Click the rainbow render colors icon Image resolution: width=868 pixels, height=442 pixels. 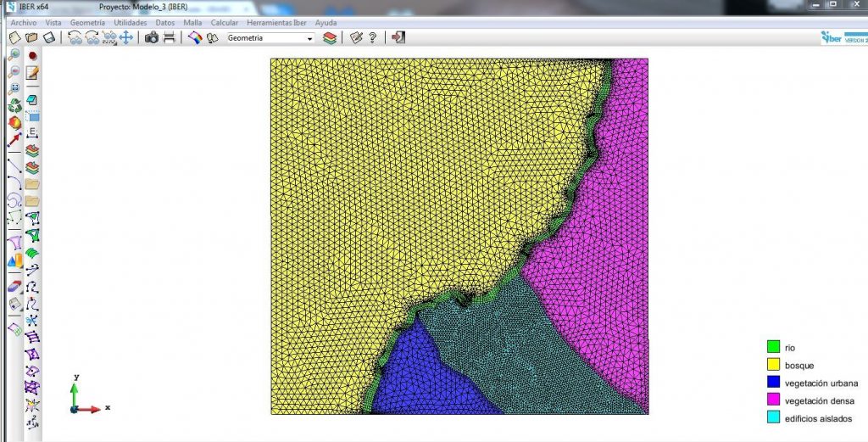pos(194,37)
